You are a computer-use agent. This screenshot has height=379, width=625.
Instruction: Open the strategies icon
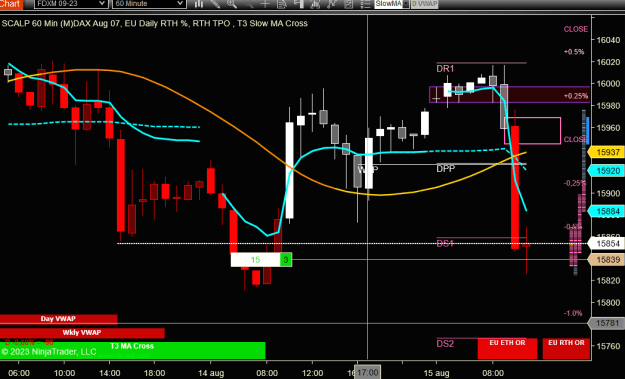(x=348, y=4)
